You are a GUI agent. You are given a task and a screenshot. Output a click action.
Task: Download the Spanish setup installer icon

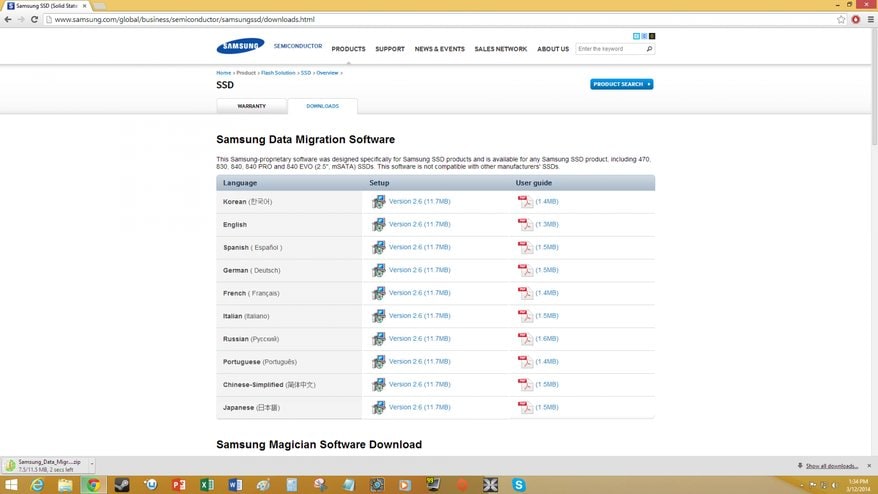point(379,248)
